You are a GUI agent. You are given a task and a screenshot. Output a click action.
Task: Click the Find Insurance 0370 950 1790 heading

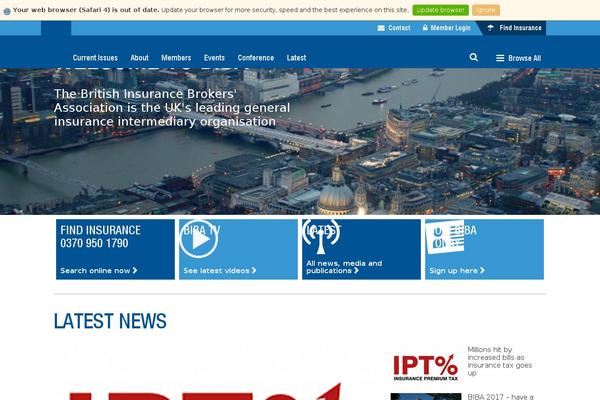(x=100, y=237)
